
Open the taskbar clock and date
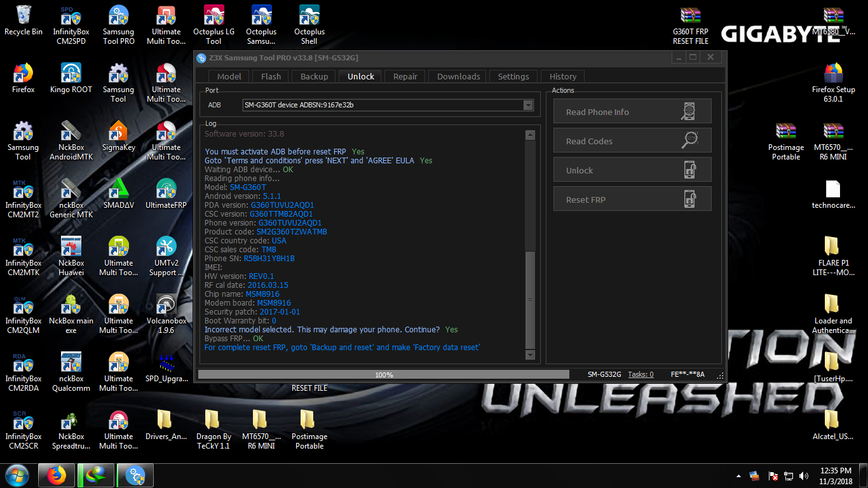point(836,475)
